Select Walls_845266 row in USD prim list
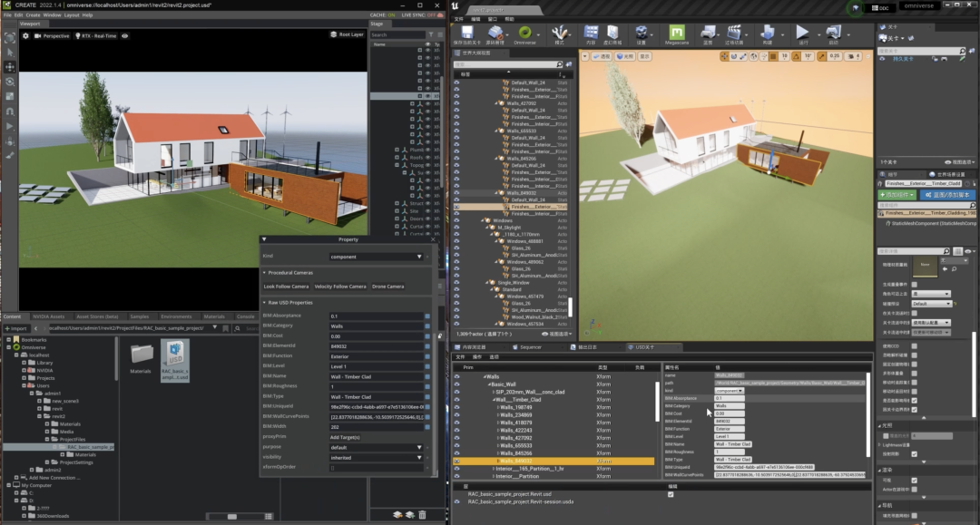 [x=515, y=453]
